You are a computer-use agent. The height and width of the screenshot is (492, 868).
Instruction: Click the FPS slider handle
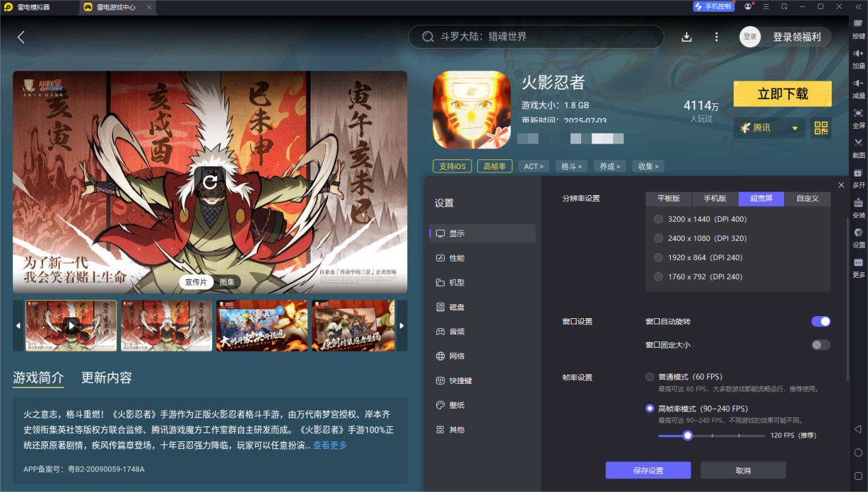pyautogui.click(x=688, y=435)
